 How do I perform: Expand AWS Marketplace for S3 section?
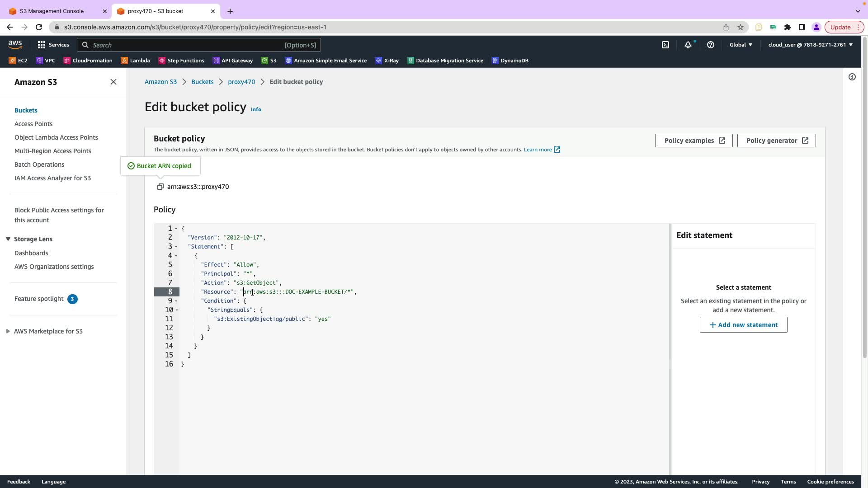8,331
